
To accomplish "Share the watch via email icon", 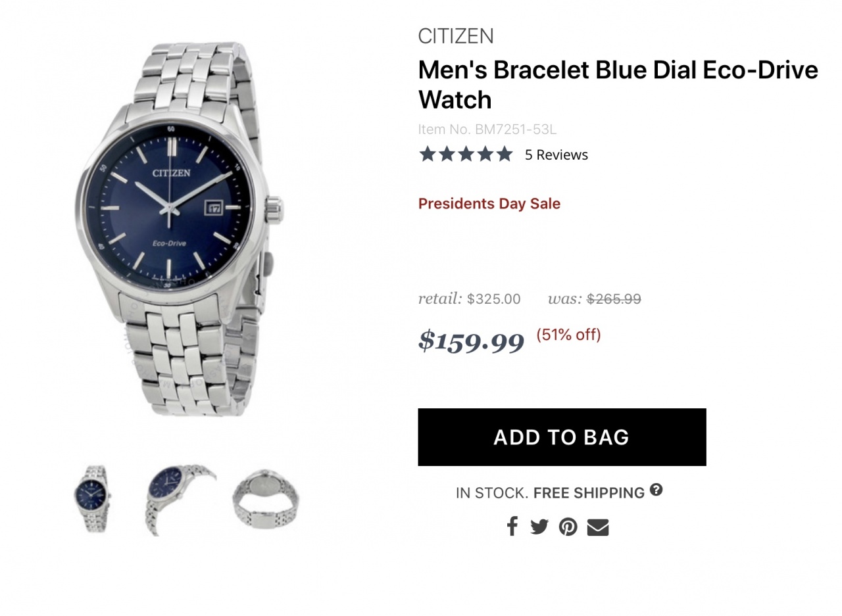I will (597, 527).
